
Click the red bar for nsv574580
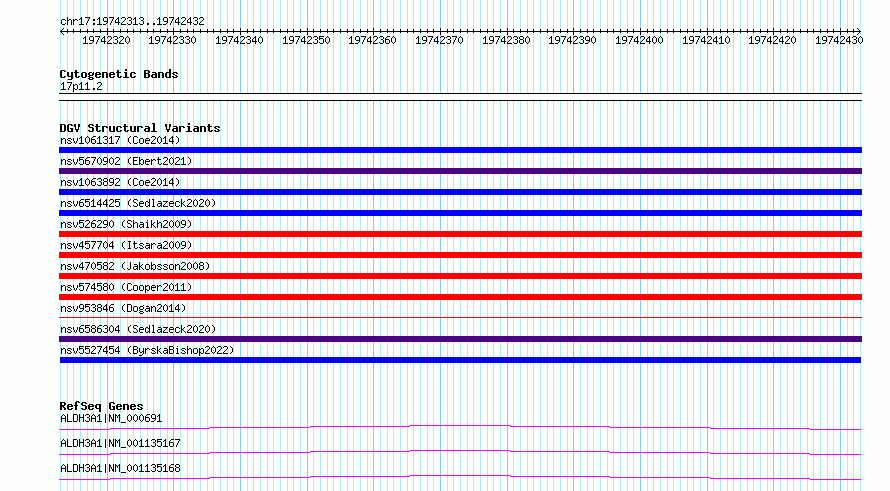460,297
